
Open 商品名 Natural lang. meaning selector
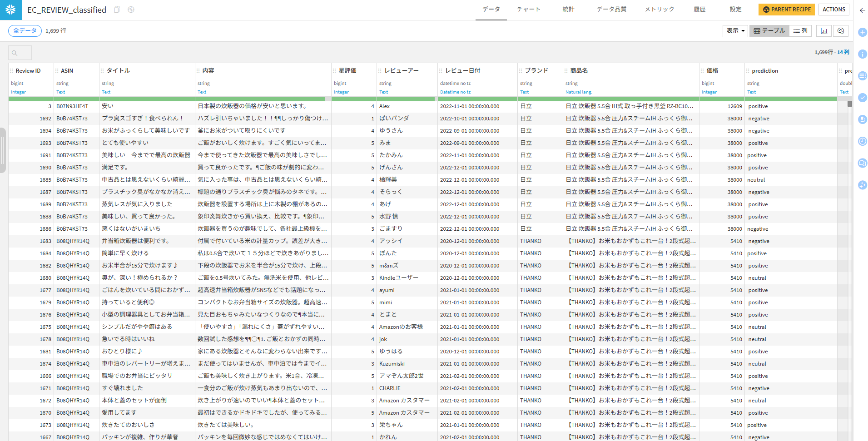tap(579, 92)
